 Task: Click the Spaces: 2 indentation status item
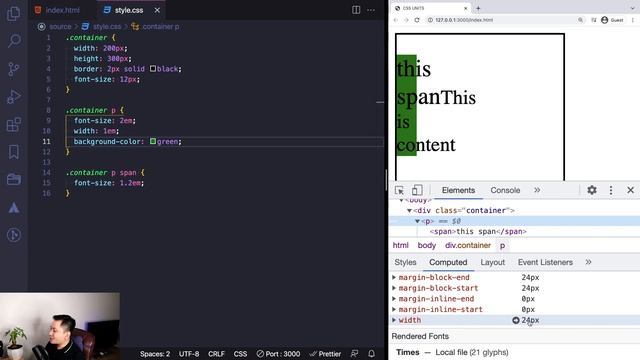[155, 354]
